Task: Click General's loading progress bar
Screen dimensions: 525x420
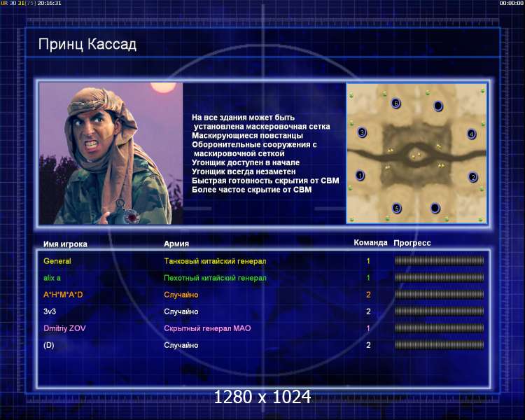Action: pos(440,260)
